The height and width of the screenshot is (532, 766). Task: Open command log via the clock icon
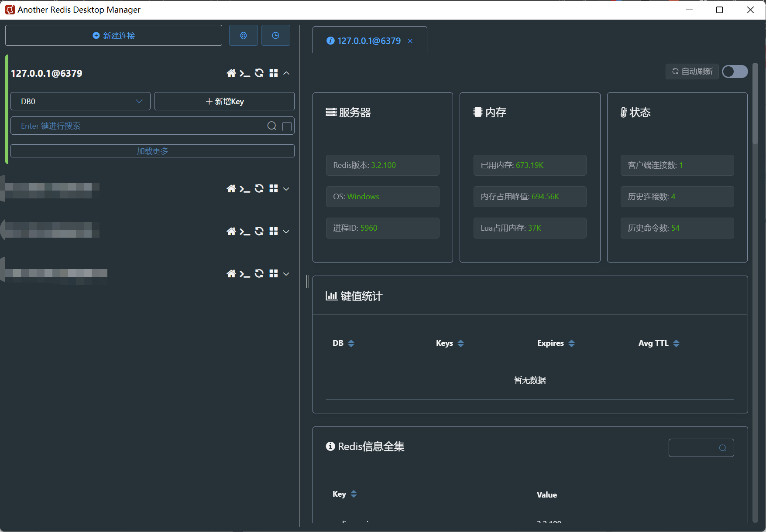[275, 35]
